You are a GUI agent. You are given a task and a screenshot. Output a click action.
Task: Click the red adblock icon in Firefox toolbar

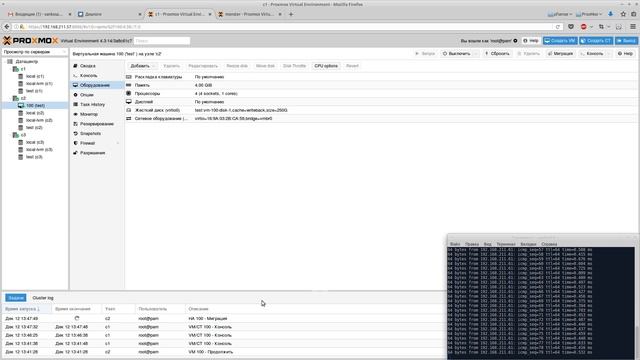[x=584, y=27]
